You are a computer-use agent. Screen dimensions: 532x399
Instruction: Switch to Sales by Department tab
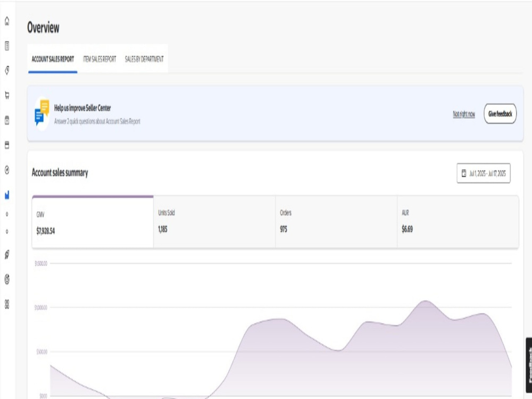pos(144,59)
